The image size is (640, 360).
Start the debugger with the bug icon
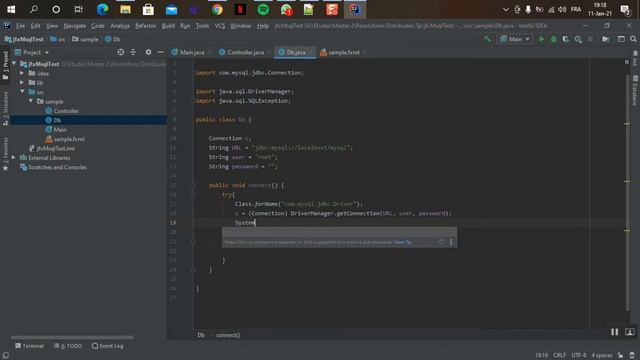tap(554, 39)
